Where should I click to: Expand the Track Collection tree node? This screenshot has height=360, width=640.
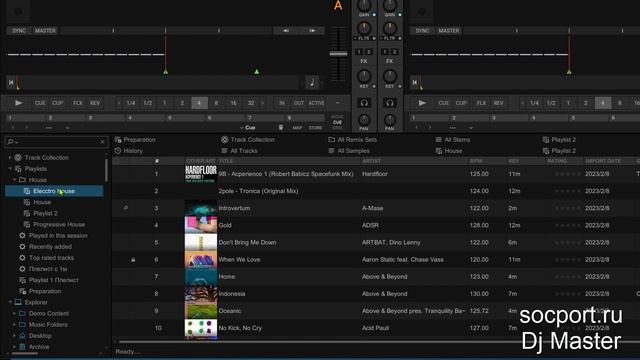10,158
